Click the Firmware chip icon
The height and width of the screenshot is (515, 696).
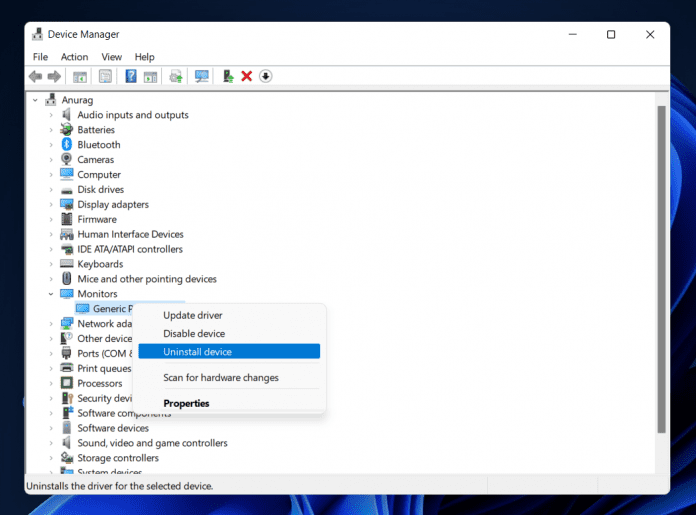click(x=67, y=219)
